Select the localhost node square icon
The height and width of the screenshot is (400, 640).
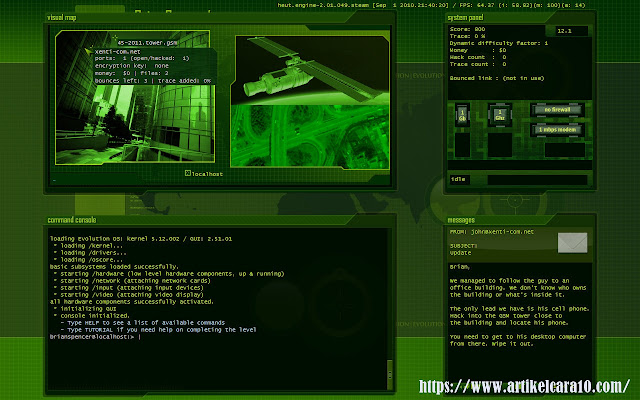coord(188,173)
